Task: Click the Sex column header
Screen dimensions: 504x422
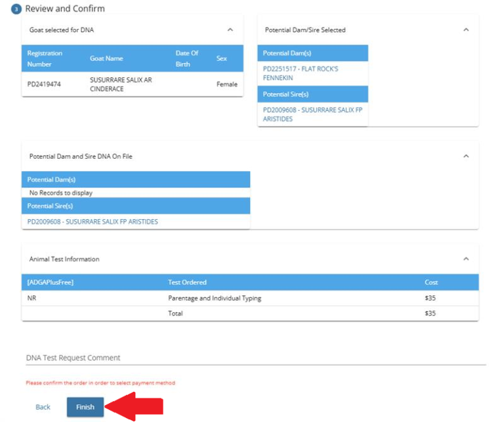Action: coord(221,58)
